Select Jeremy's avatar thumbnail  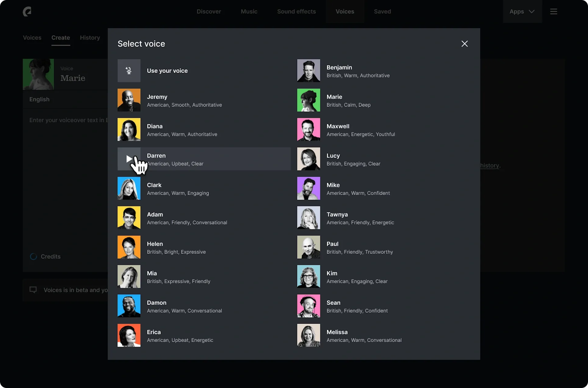[129, 100]
